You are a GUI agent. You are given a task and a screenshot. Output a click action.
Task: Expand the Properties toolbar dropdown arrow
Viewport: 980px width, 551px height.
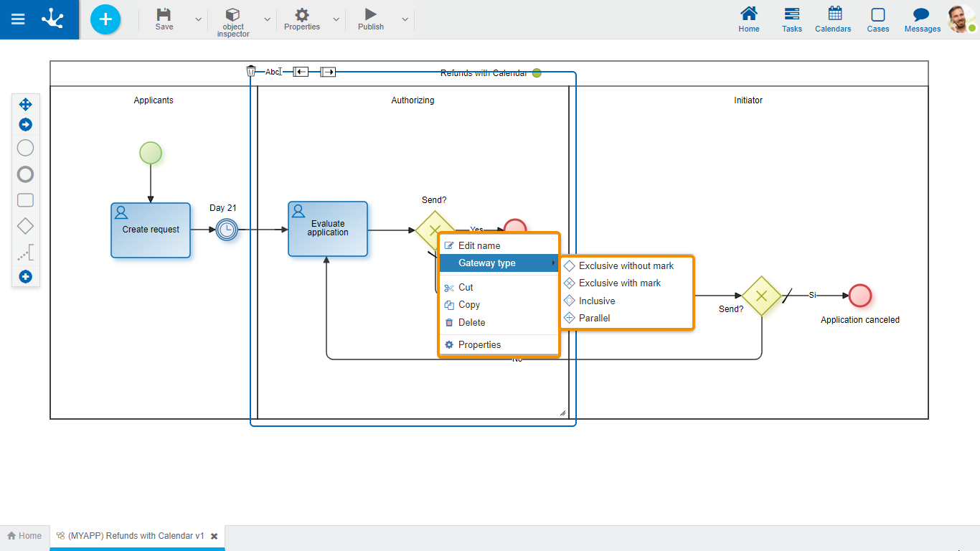coord(336,19)
